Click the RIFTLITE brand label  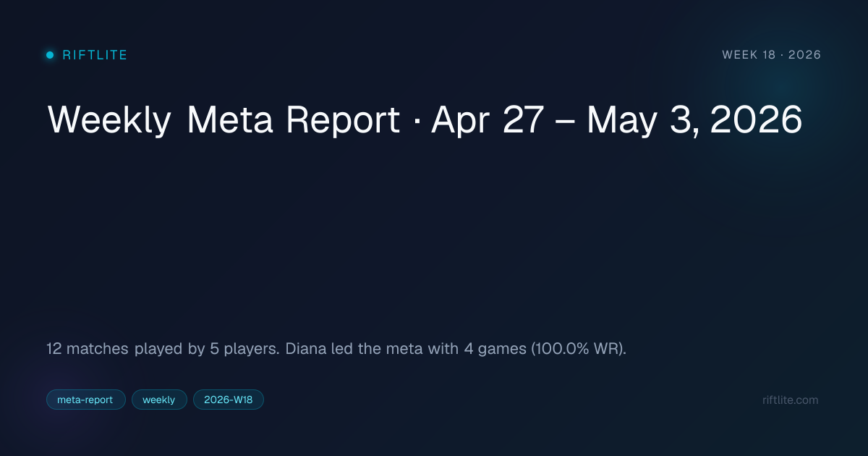click(x=95, y=55)
